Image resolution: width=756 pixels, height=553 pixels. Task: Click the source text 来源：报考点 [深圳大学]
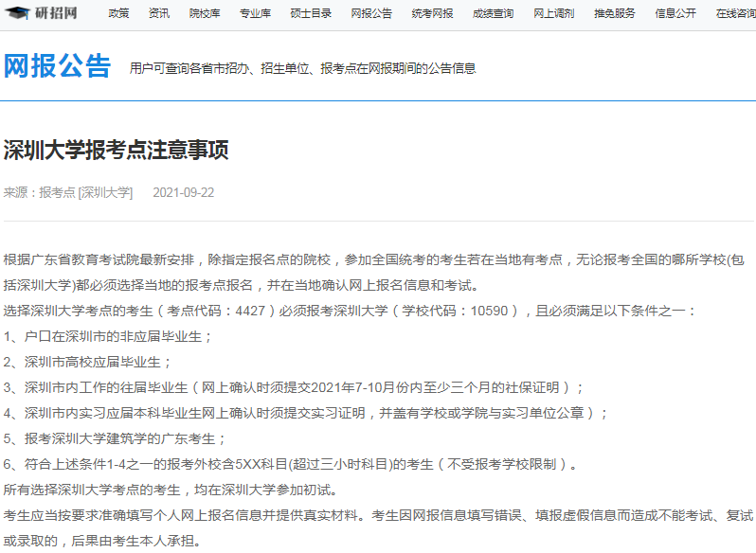pos(68,192)
